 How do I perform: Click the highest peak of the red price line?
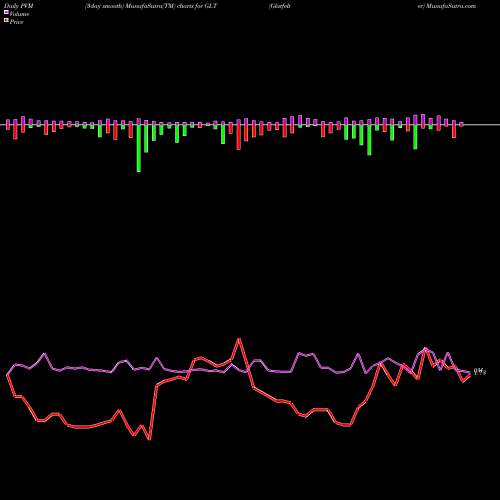point(239,340)
